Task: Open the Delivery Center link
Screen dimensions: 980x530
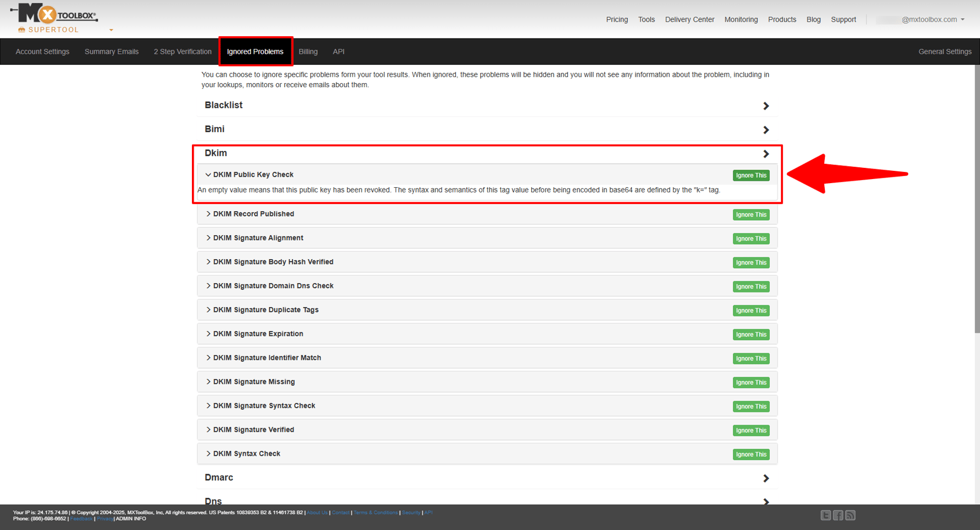Action: pyautogui.click(x=689, y=19)
